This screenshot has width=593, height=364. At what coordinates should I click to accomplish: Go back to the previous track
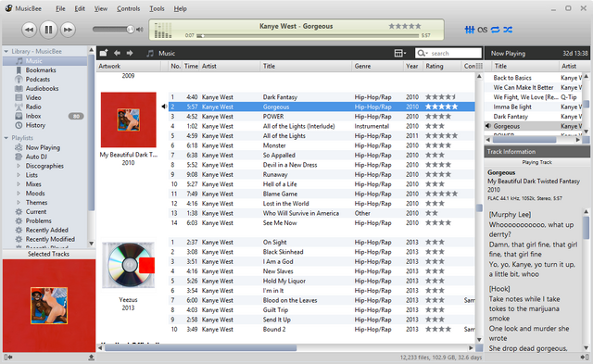(29, 30)
